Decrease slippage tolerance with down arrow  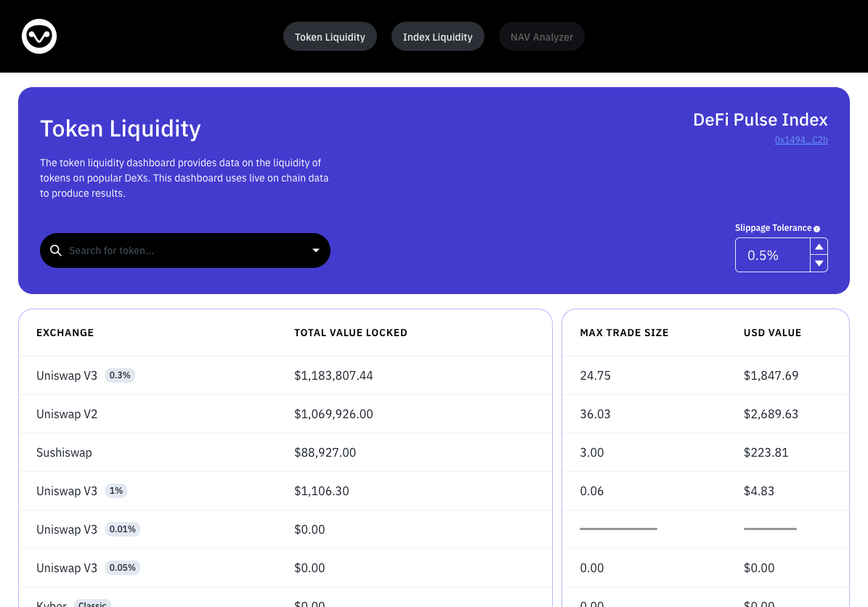pos(819,264)
